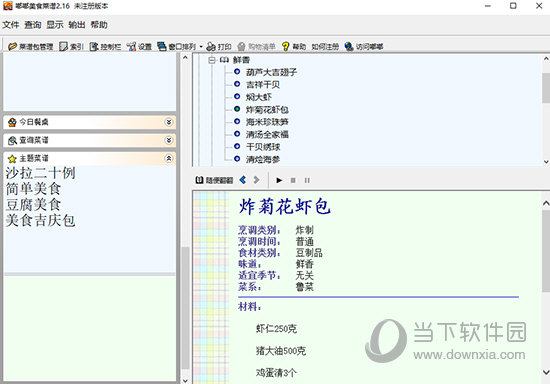Go back with the blue left arrow
Image resolution: width=550 pixels, height=384 pixels.
(243, 180)
